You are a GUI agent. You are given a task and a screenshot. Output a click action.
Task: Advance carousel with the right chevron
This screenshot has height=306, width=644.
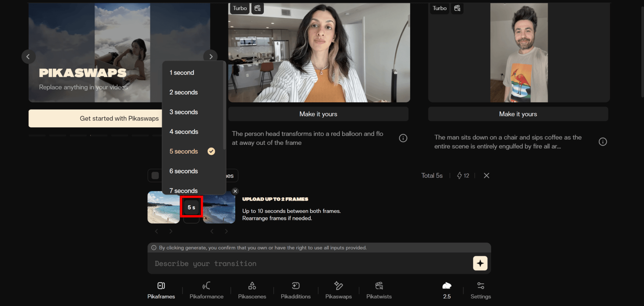[x=211, y=57]
